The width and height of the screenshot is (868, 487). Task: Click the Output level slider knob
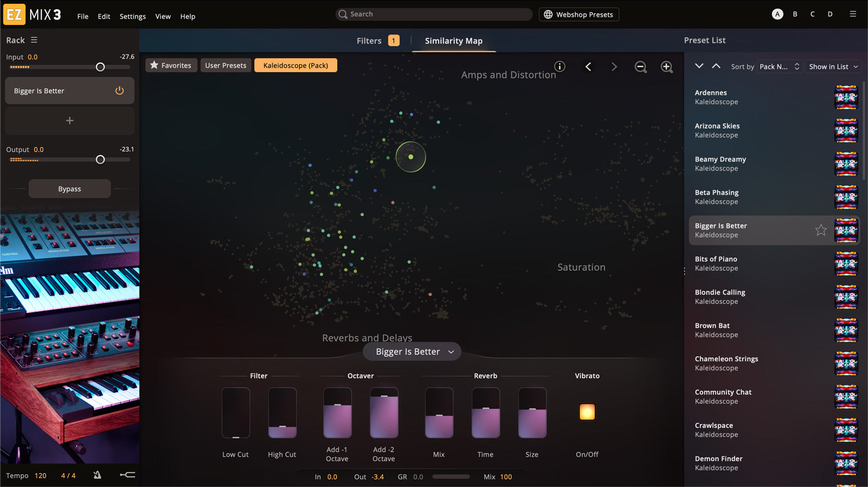click(100, 160)
